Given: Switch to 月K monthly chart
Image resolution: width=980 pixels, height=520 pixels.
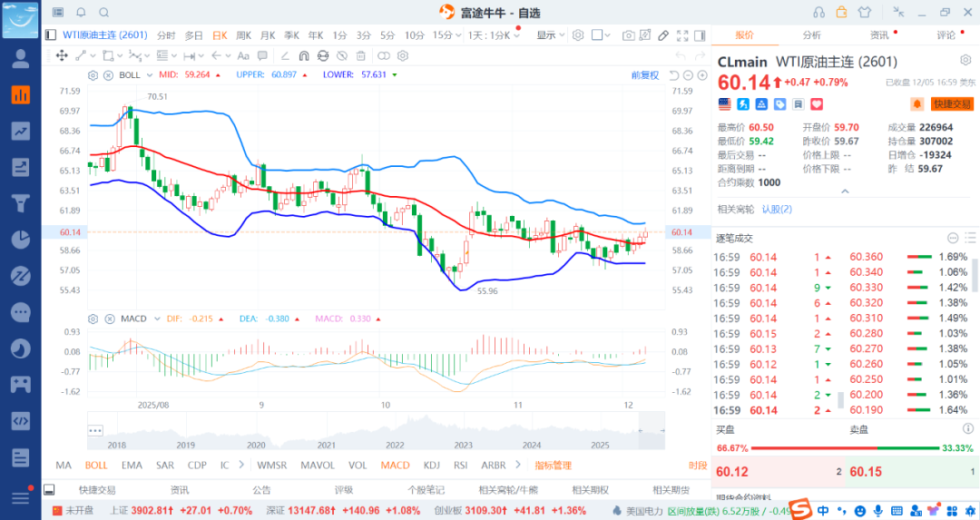Looking at the screenshot, I should coord(268,35).
